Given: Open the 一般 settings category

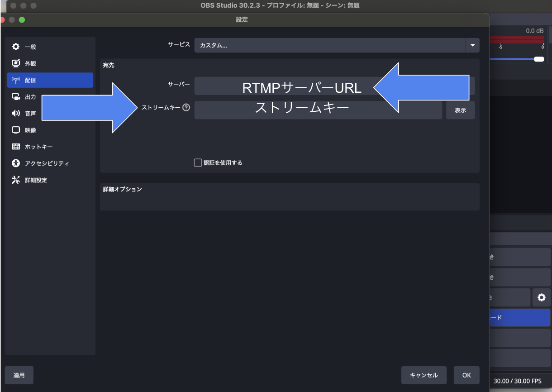Looking at the screenshot, I should click(x=50, y=47).
